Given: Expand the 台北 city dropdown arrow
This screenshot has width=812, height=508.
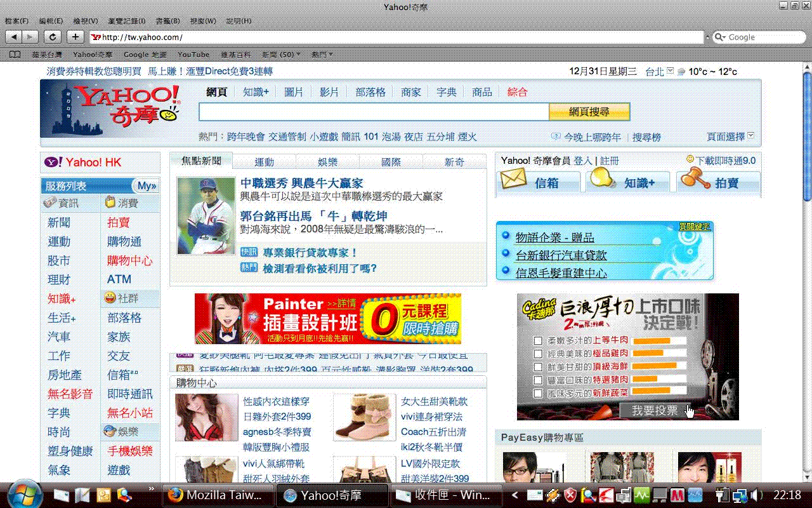Looking at the screenshot, I should tap(670, 71).
